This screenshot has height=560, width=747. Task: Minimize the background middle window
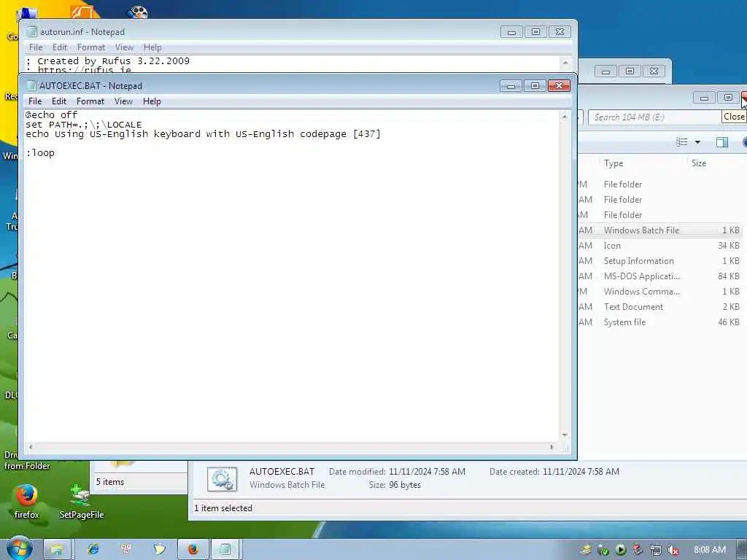click(x=605, y=71)
